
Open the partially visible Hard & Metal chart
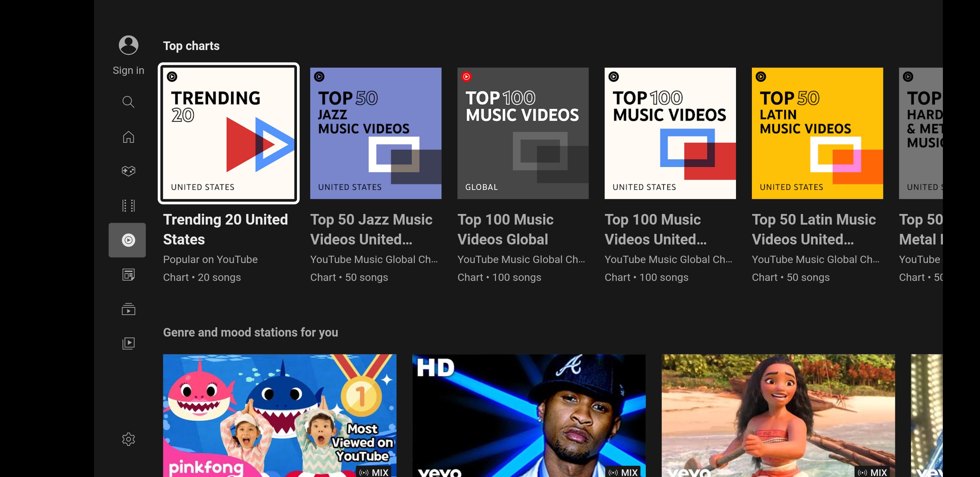[x=921, y=133]
